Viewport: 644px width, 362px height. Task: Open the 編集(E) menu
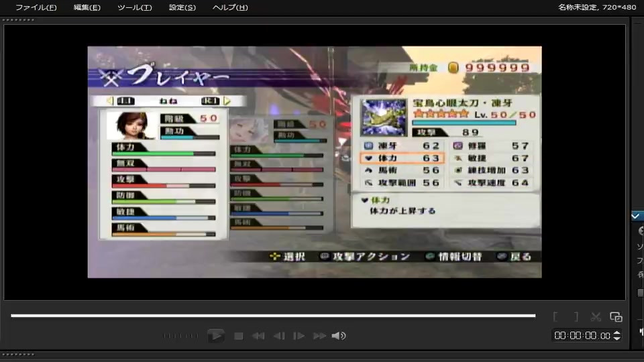click(x=87, y=7)
